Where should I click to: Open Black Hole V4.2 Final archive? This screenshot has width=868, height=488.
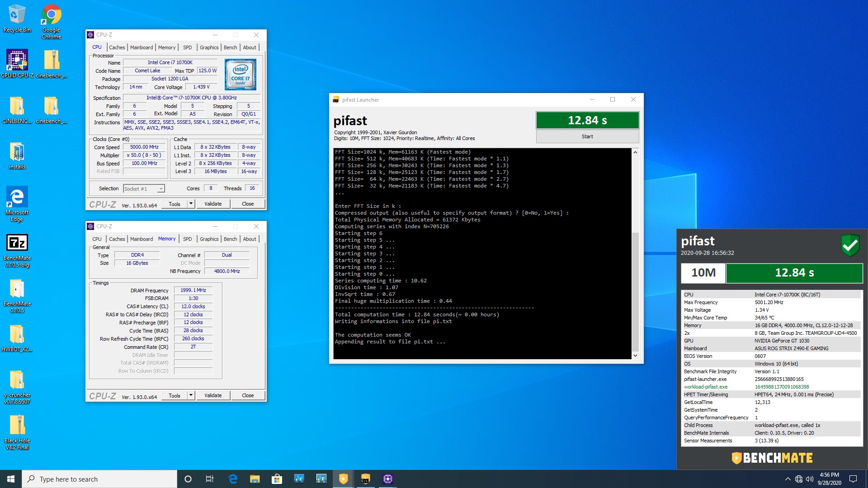17,433
